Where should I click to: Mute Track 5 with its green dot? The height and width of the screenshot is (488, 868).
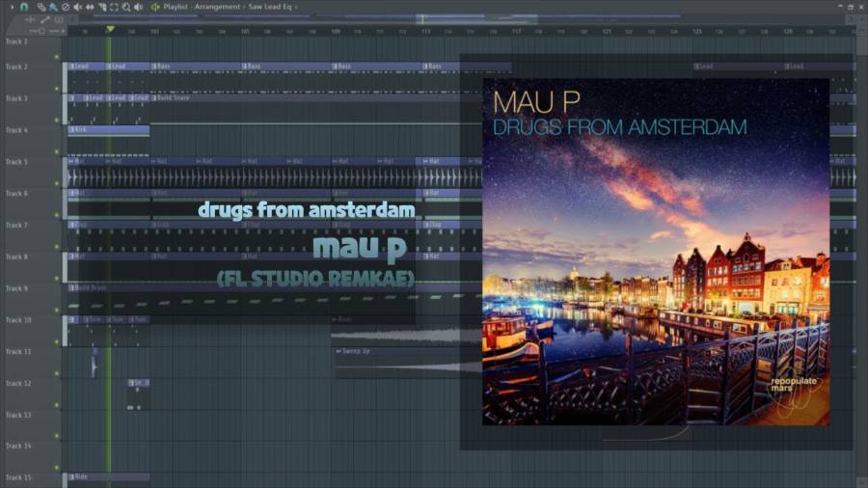57,182
